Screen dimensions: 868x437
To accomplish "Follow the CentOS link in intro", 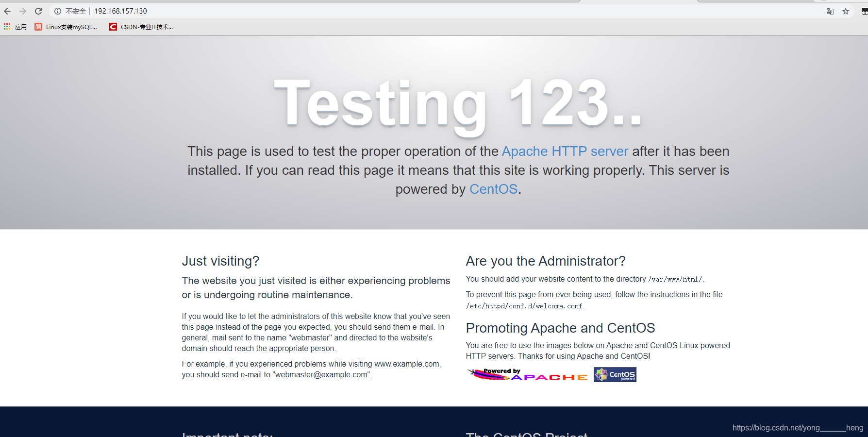I will (x=494, y=189).
